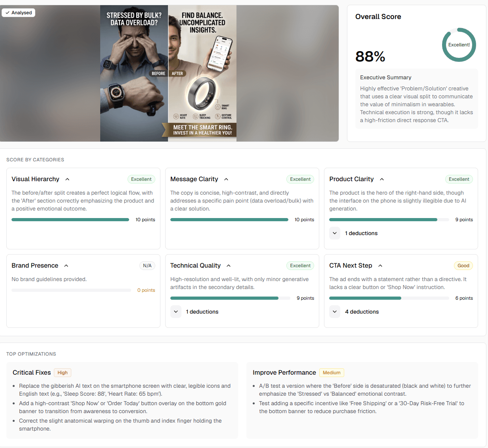The image size is (488, 448).
Task: Expand Technical Quality 1 deductions
Action: (x=176, y=312)
